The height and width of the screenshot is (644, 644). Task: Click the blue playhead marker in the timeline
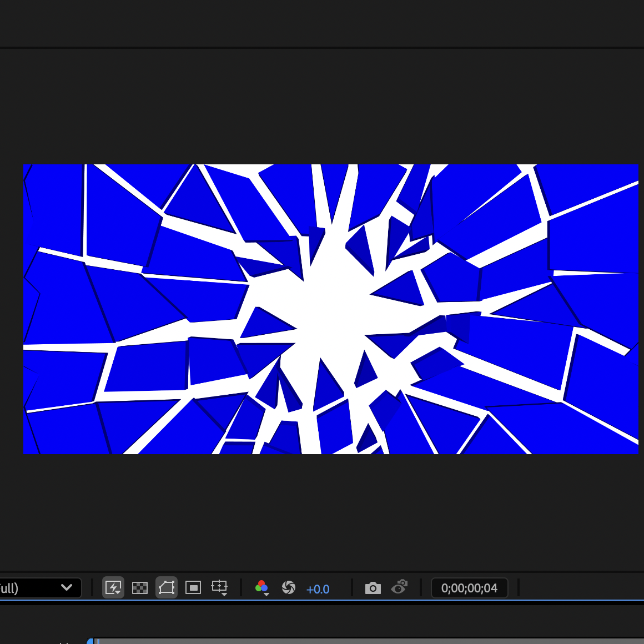(90, 640)
